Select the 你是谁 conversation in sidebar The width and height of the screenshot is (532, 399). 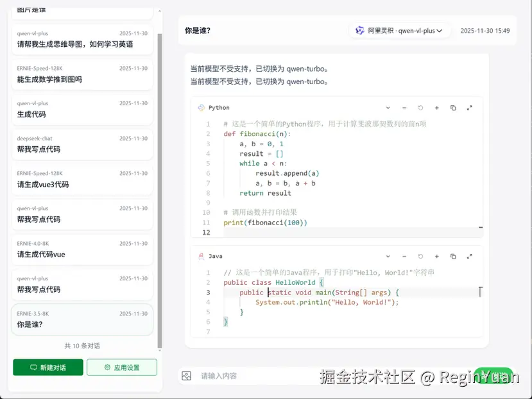[82, 319]
